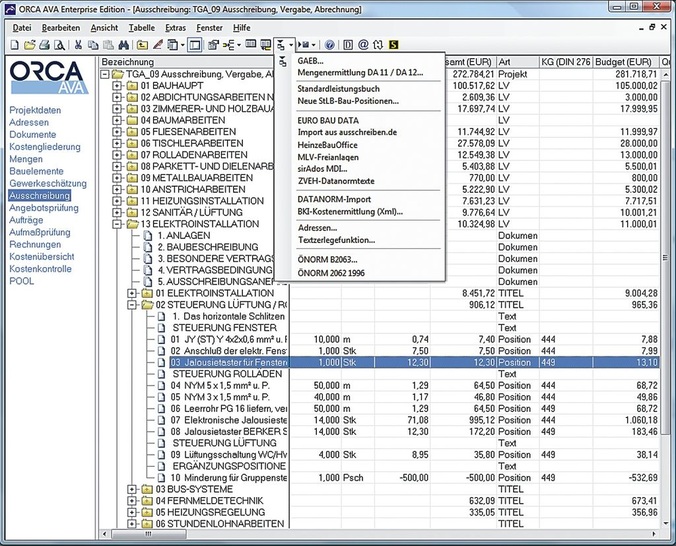Screen dimensions: 676x546
Task: Select HeinzeBauOffice menu entry
Action: 328,145
